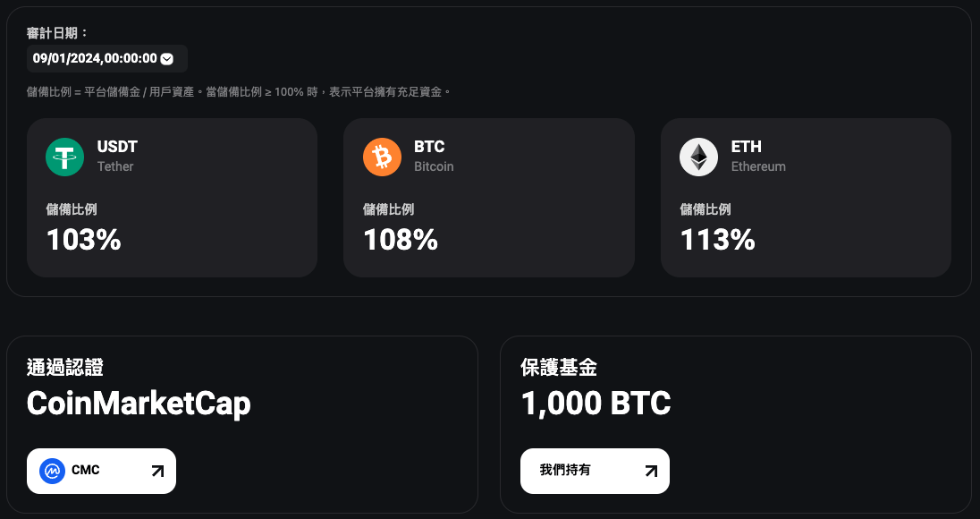Click the orange Bitcoin logo

pyautogui.click(x=382, y=157)
